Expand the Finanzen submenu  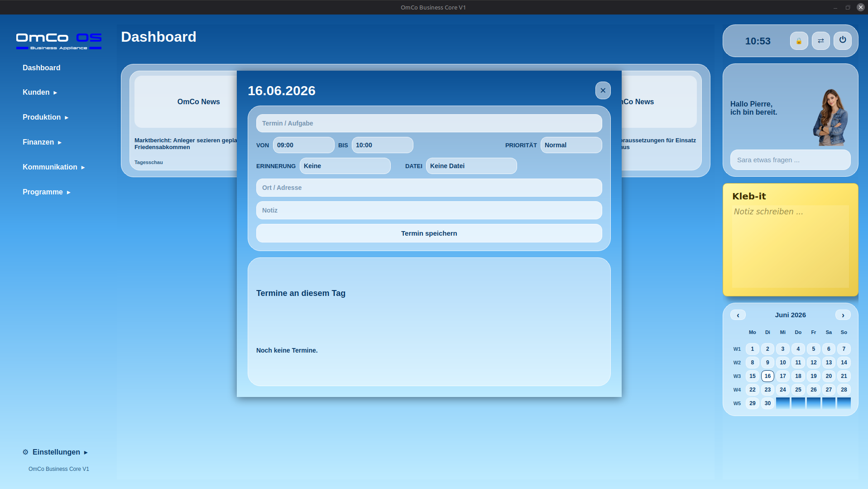click(x=42, y=142)
